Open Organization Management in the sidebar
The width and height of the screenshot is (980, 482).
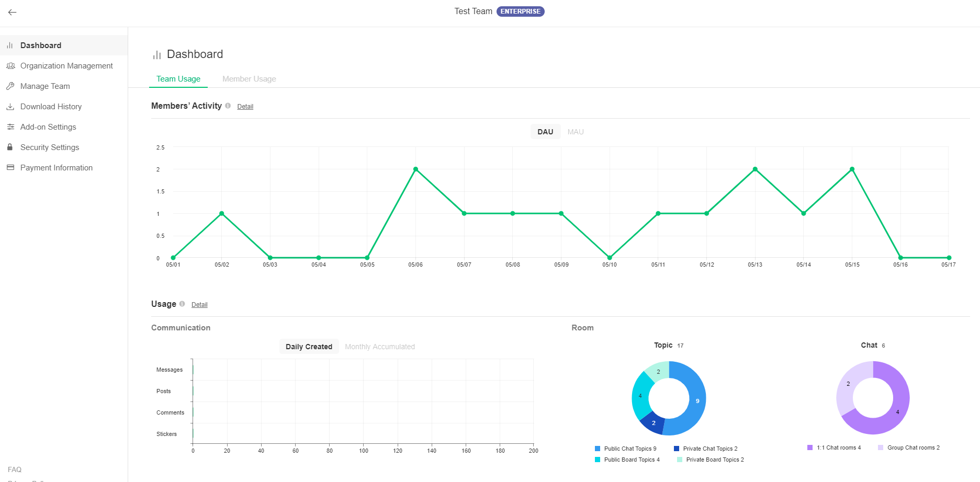click(x=64, y=66)
